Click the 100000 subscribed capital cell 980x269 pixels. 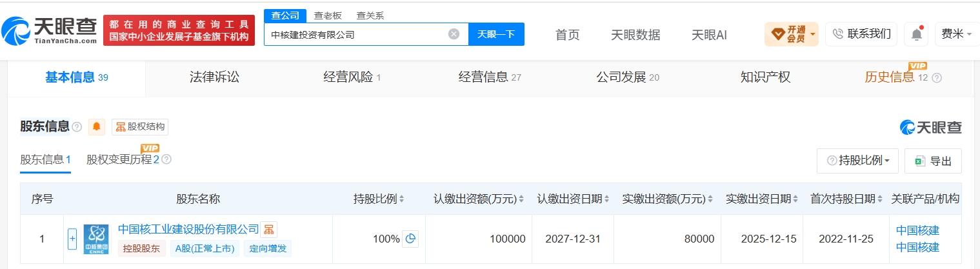click(478, 239)
